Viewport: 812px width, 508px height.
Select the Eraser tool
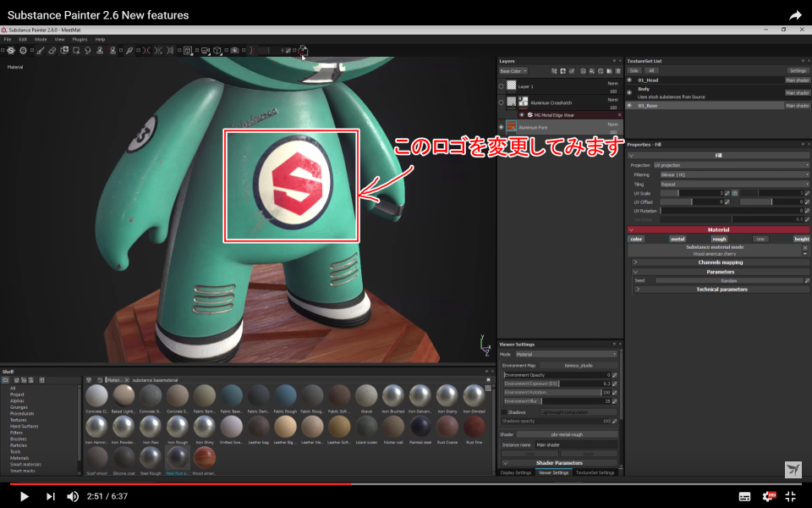coord(52,50)
